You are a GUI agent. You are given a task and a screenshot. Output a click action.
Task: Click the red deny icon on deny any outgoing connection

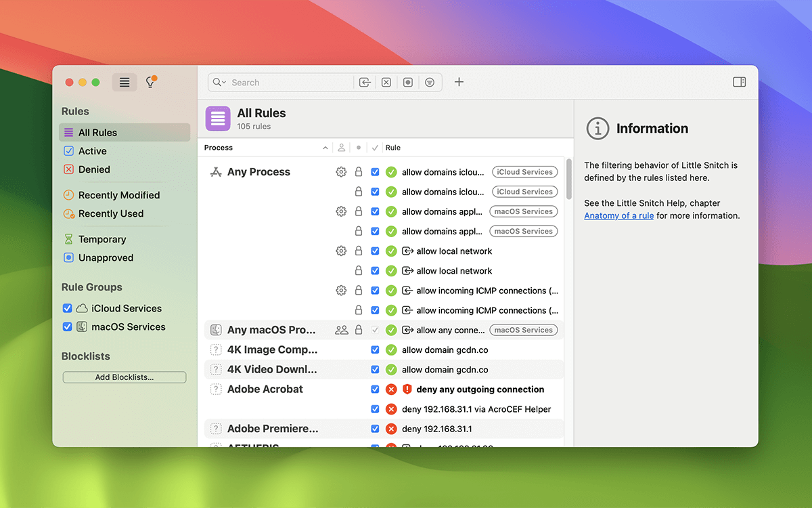click(x=391, y=389)
